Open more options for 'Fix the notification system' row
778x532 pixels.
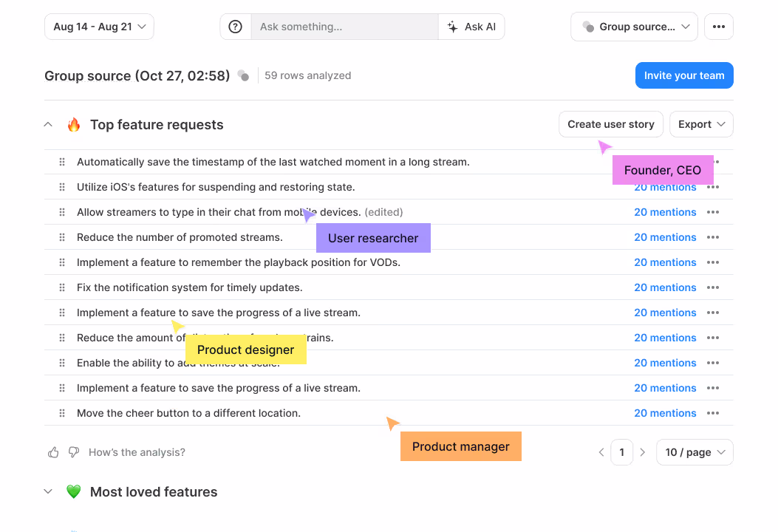click(x=713, y=287)
